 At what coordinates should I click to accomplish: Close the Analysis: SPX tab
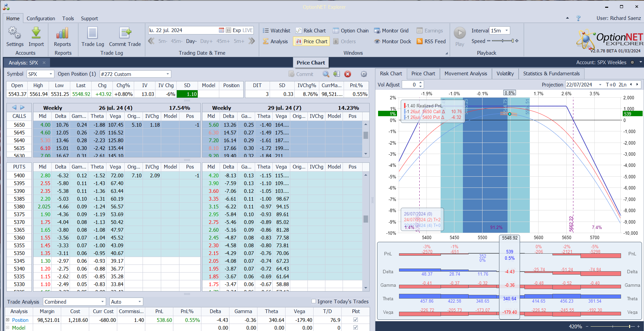pos(44,63)
